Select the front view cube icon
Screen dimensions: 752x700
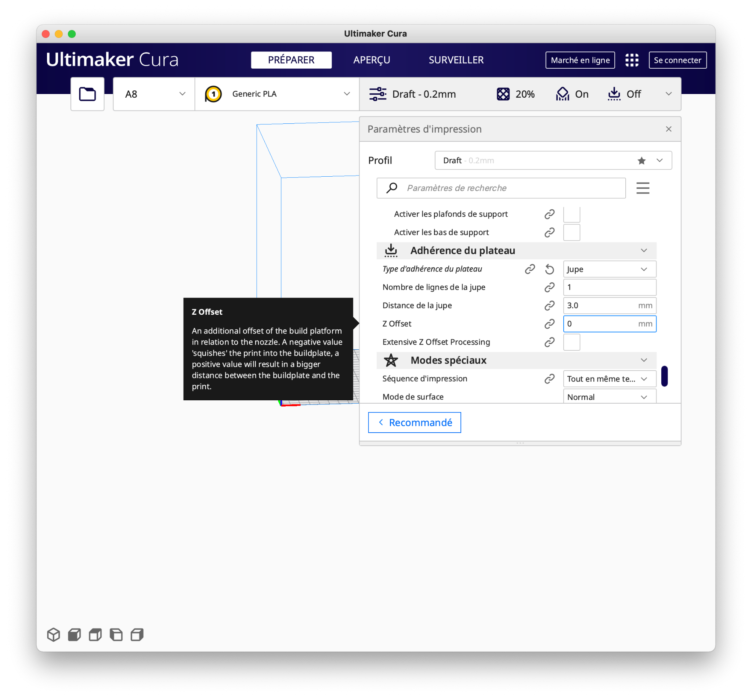(75, 635)
